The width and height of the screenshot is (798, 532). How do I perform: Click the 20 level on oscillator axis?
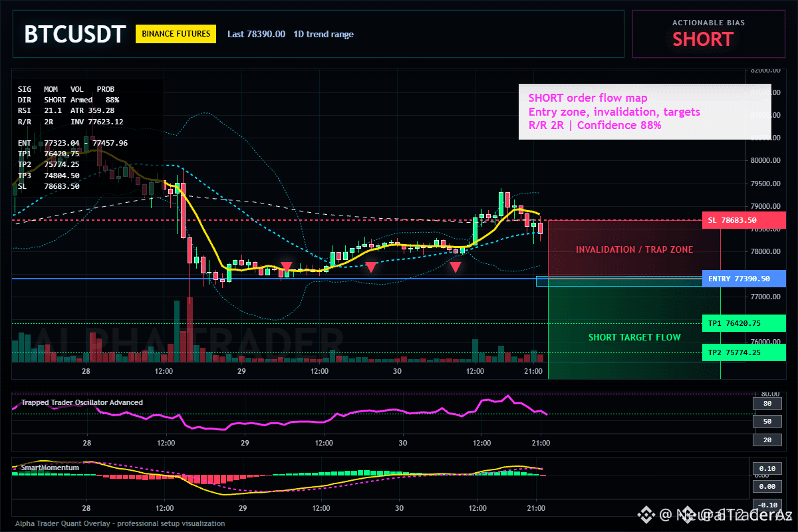767,440
